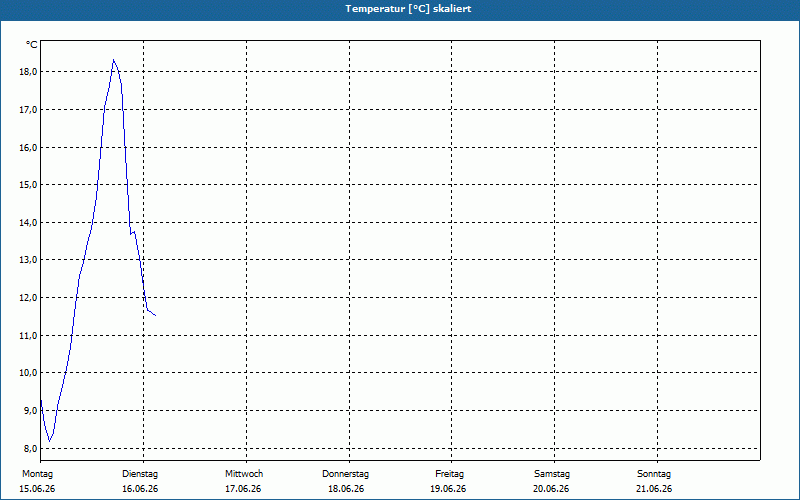Click the 13,0 y-axis value

28,260
